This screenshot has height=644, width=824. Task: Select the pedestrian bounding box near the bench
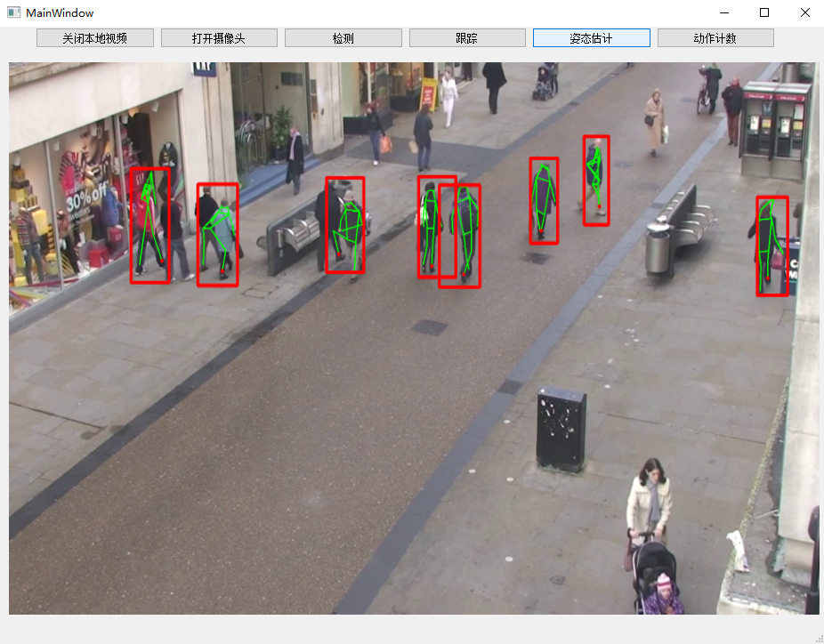pos(346,224)
